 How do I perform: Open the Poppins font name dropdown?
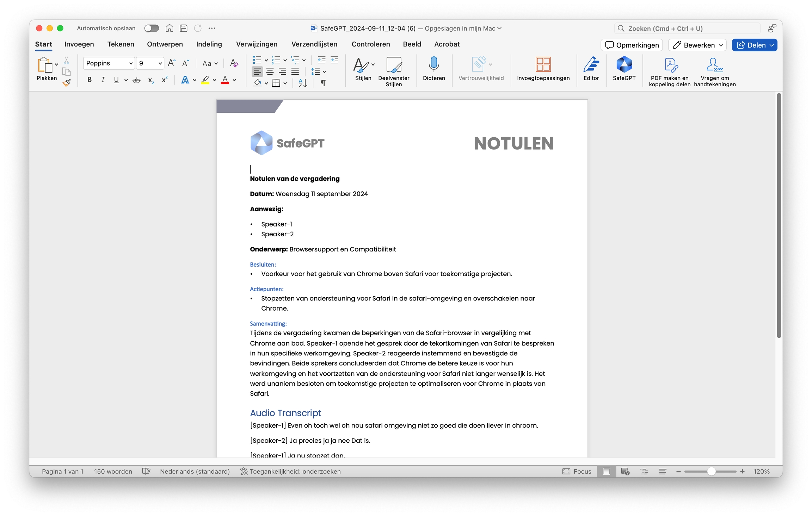(x=131, y=63)
